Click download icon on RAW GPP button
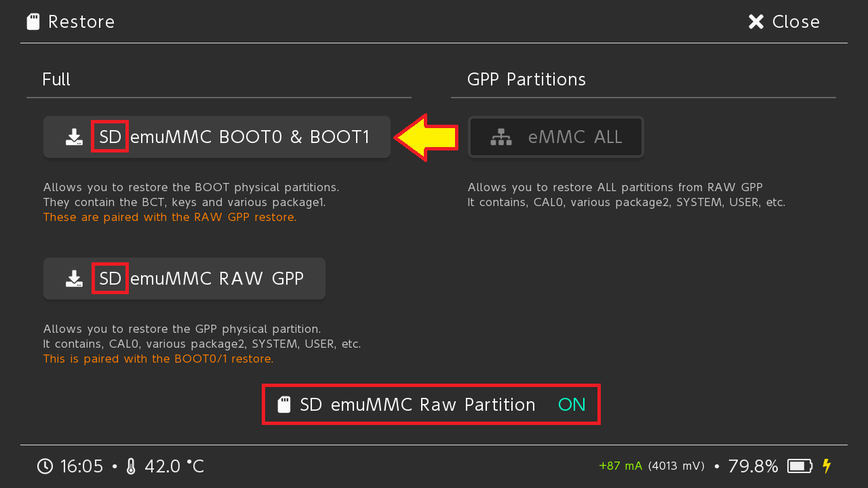Screen dimensions: 868x488 (x=74, y=279)
